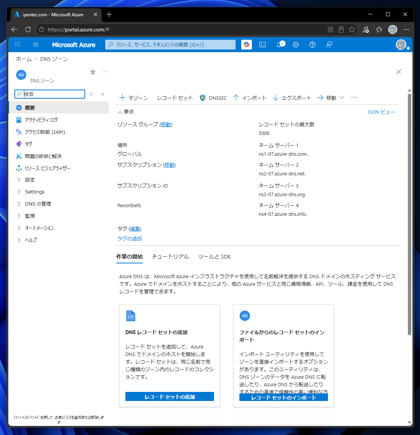
Task: Click the expand/collapse diamond icon beside sidebar search
Action: [x=91, y=94]
